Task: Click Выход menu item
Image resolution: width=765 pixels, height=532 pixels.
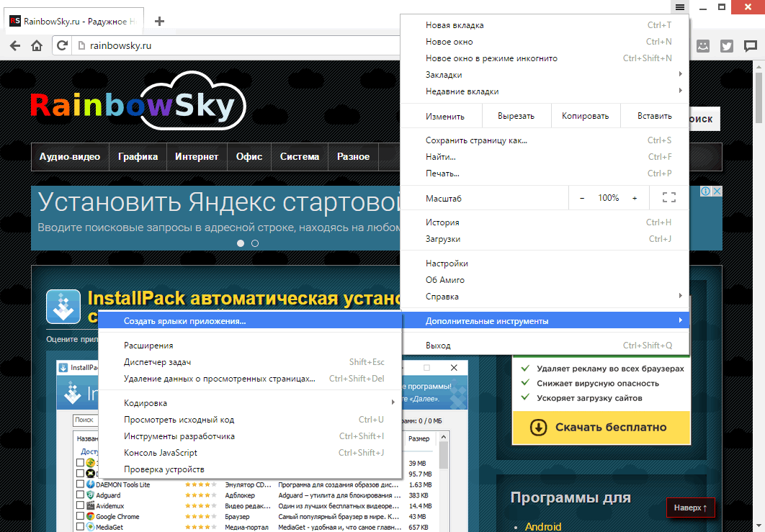Action: tap(545, 346)
